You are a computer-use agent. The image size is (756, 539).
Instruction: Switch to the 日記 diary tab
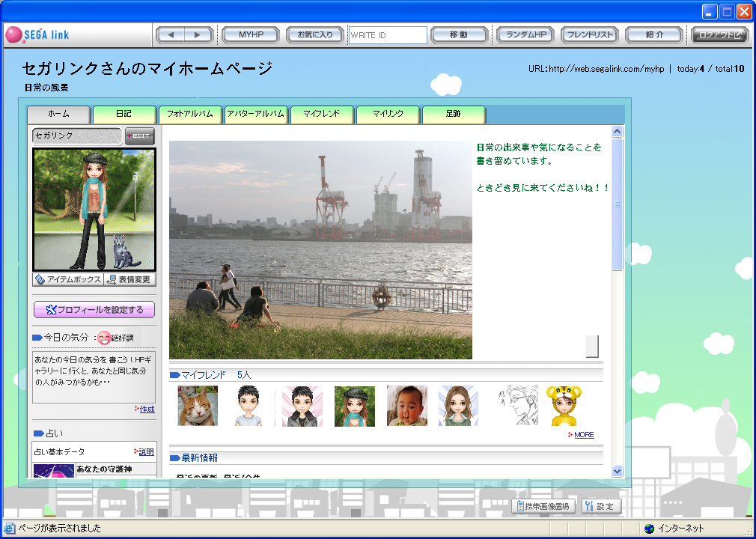124,114
